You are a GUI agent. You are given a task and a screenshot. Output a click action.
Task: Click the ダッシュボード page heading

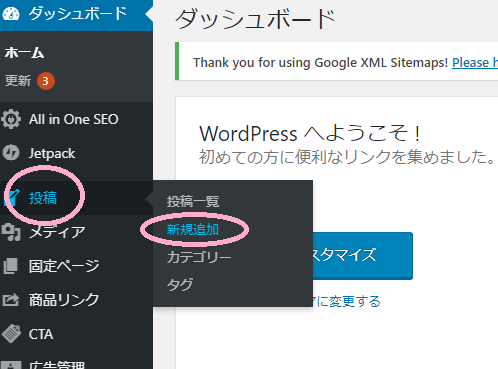[255, 19]
